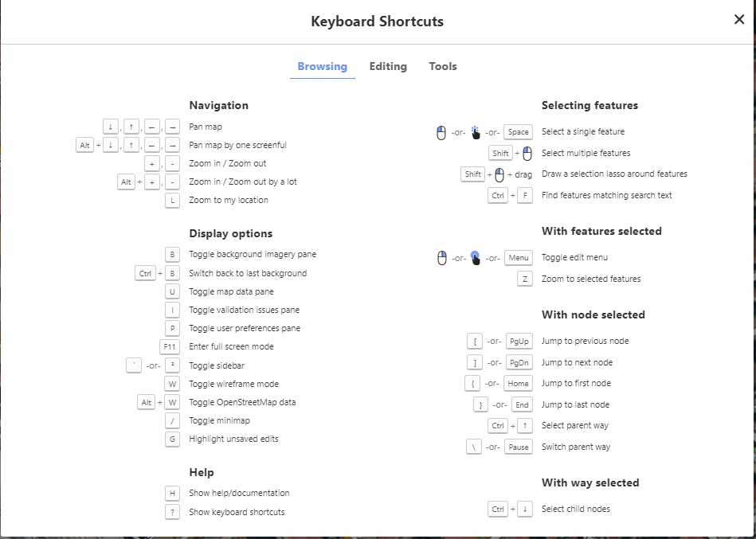This screenshot has height=539, width=756.
Task: Click the 'Pause' key cap
Action: coord(519,447)
